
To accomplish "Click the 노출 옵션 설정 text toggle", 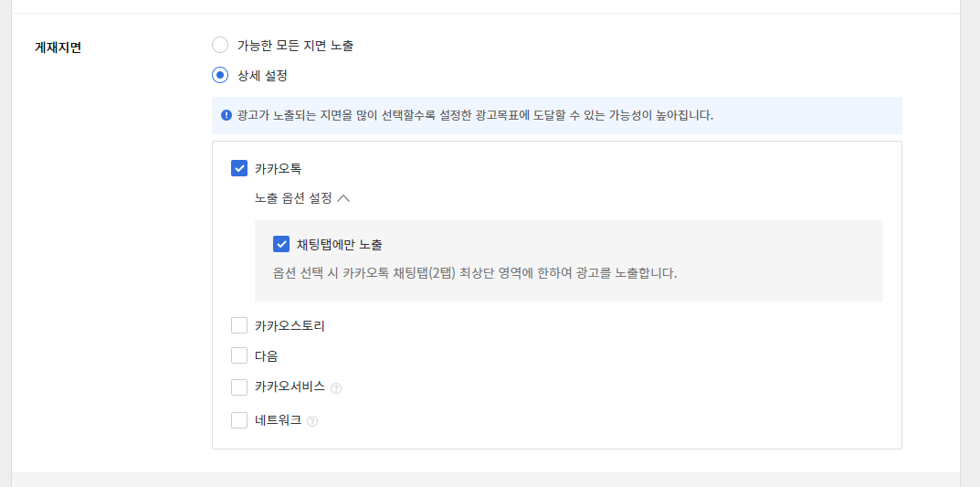I will tap(294, 198).
